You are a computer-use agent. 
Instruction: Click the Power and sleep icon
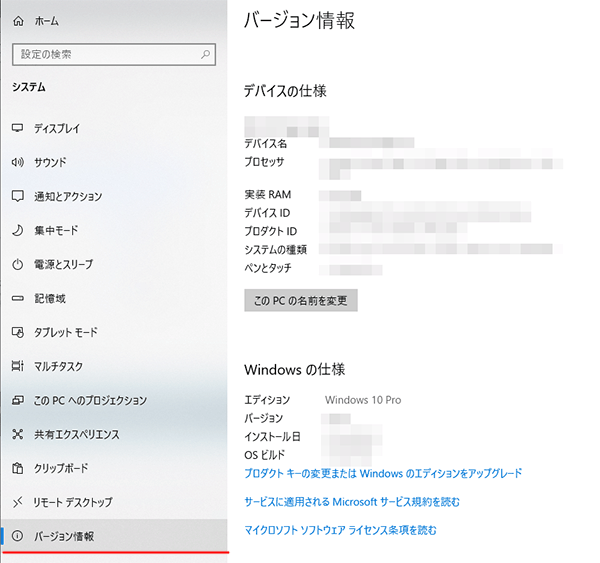pyautogui.click(x=17, y=264)
